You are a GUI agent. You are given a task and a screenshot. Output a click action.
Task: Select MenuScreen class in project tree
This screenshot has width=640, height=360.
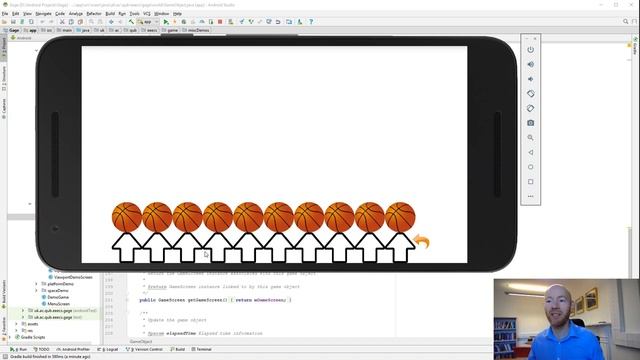[x=56, y=304]
